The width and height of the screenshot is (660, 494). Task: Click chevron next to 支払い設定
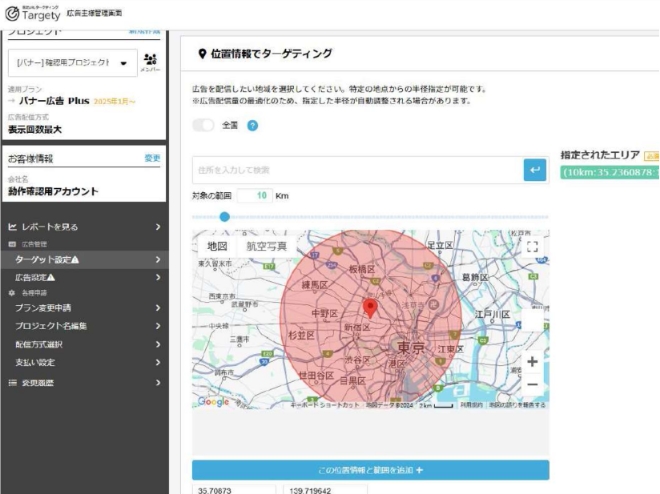point(158,362)
